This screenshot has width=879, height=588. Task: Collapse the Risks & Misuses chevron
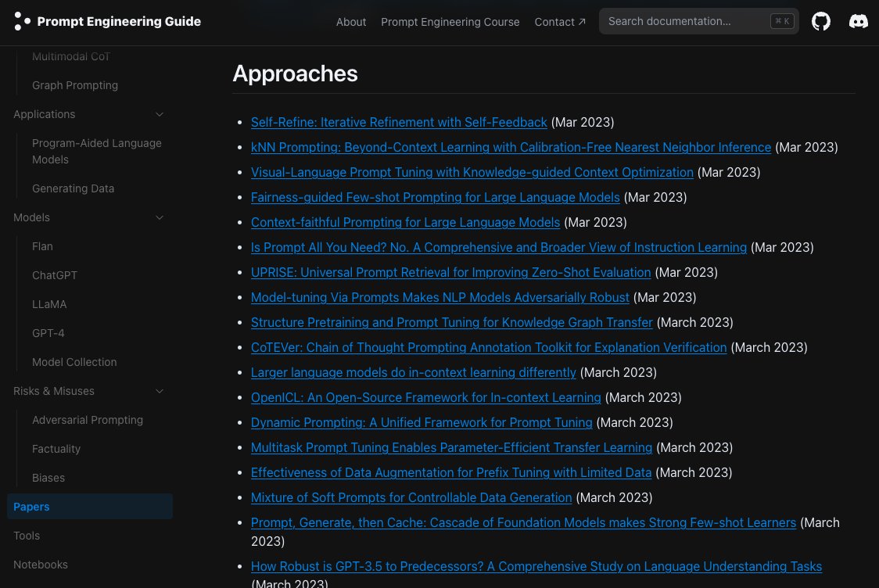click(160, 391)
